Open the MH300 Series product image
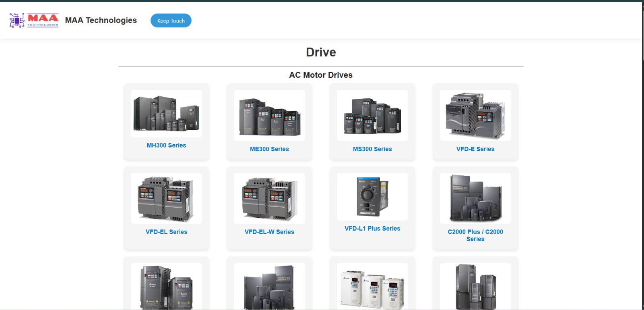The width and height of the screenshot is (644, 310). (x=166, y=113)
